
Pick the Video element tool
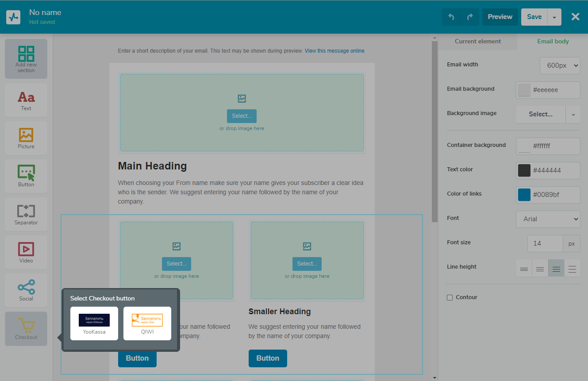pos(26,252)
